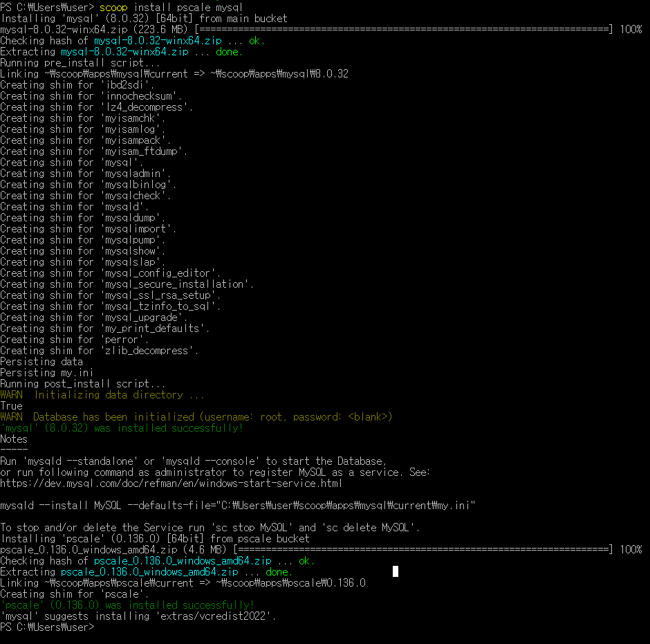Click the final 'PS C:\Users\user>' prompt

[47, 627]
